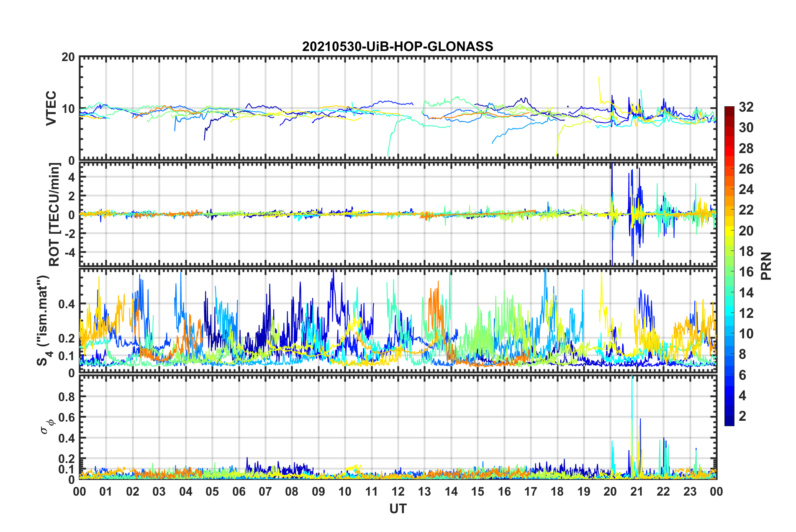
Task: Click the 28 tick on PRN colorbar
Action: (x=746, y=148)
